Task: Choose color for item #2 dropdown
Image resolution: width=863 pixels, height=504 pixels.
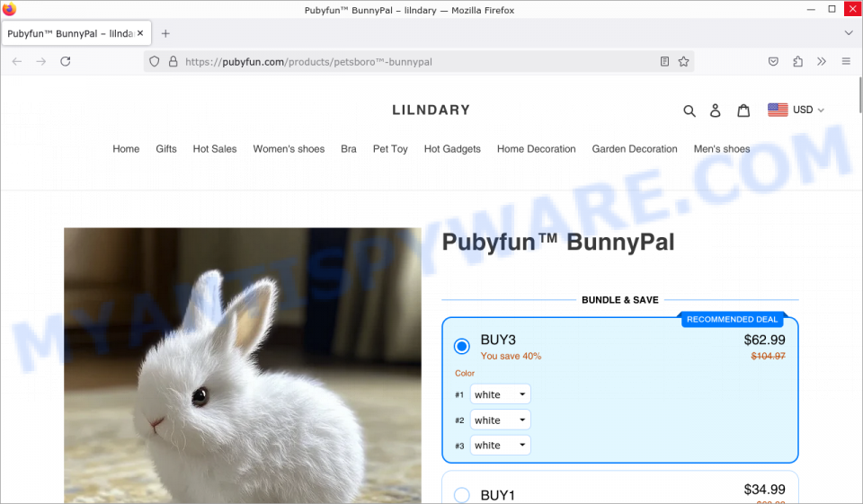Action: tap(501, 420)
